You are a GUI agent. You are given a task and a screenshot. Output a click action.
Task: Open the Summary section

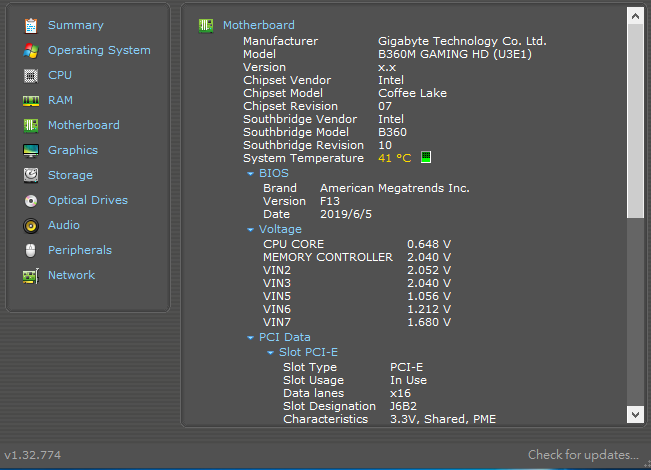point(76,25)
